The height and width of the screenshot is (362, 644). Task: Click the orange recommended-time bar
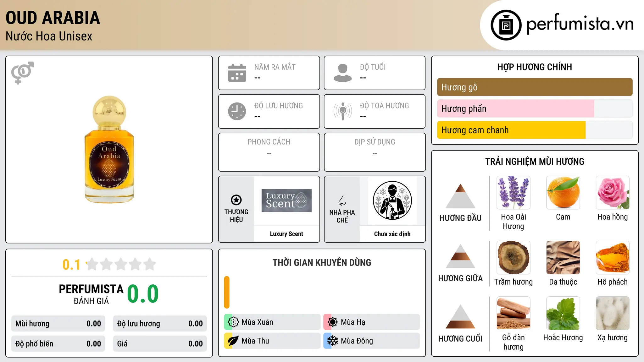[227, 292]
